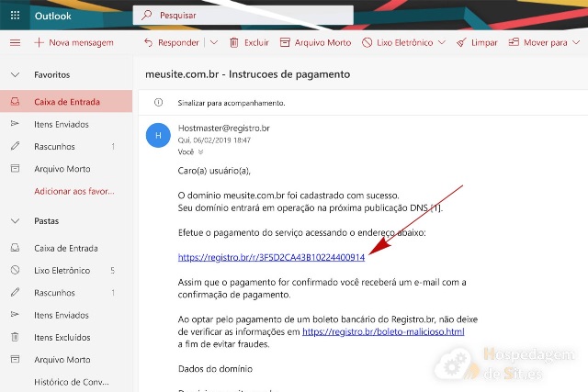
Task: Click Responder to reply
Action: tap(172, 42)
